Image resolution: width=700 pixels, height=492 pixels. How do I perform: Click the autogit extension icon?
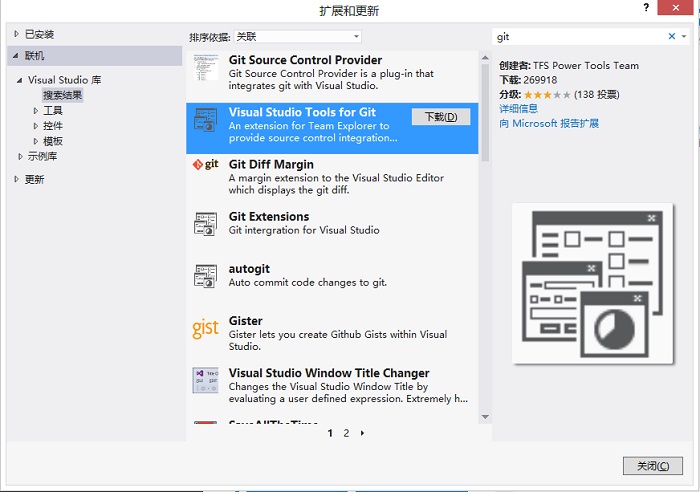point(206,276)
